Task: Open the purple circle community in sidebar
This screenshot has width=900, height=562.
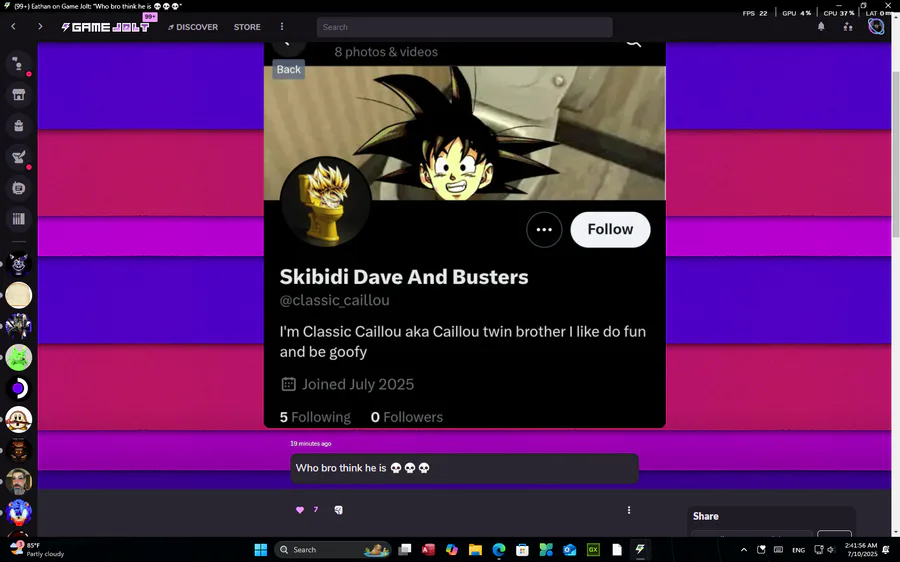Action: click(x=18, y=389)
